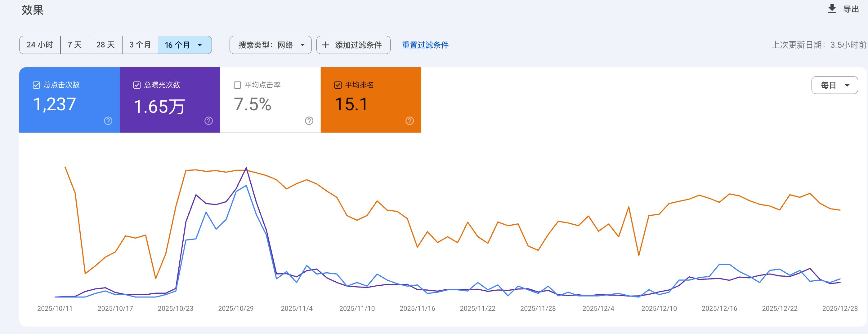Open help icon on 平均点击率 card

pos(309,121)
